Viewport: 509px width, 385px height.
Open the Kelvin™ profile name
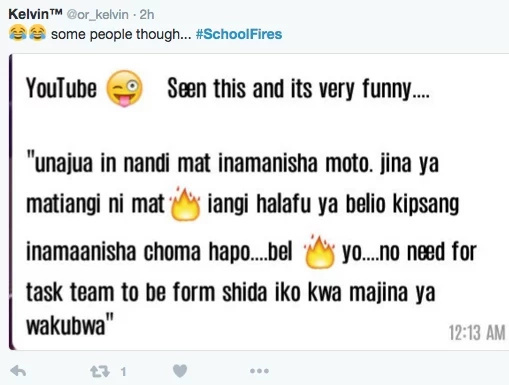click(35, 14)
